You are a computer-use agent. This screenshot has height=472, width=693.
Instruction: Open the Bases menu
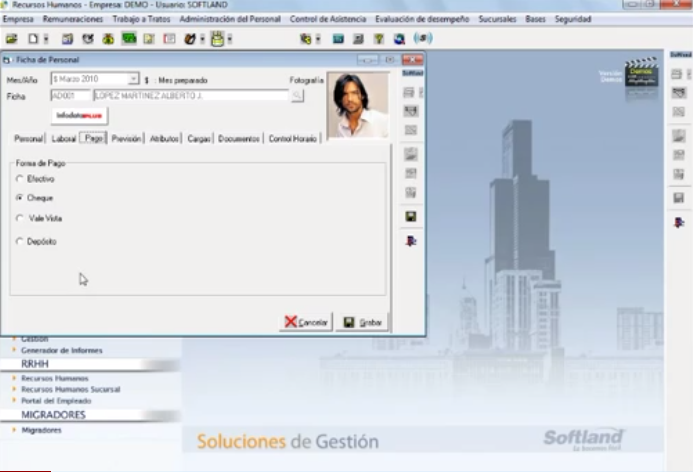click(535, 19)
